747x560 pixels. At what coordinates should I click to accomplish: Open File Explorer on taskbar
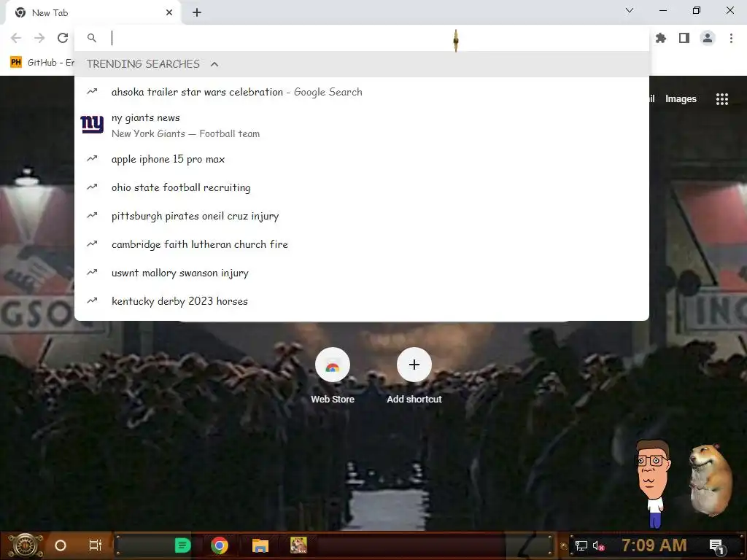[260, 545]
